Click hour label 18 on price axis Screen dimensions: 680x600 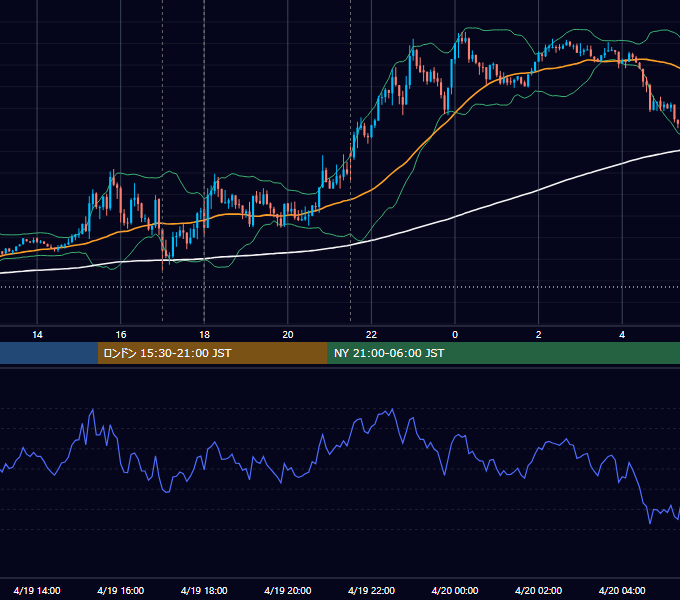204,334
